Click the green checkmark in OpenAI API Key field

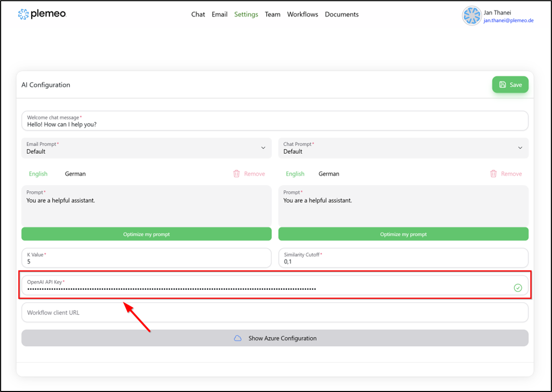coord(518,288)
